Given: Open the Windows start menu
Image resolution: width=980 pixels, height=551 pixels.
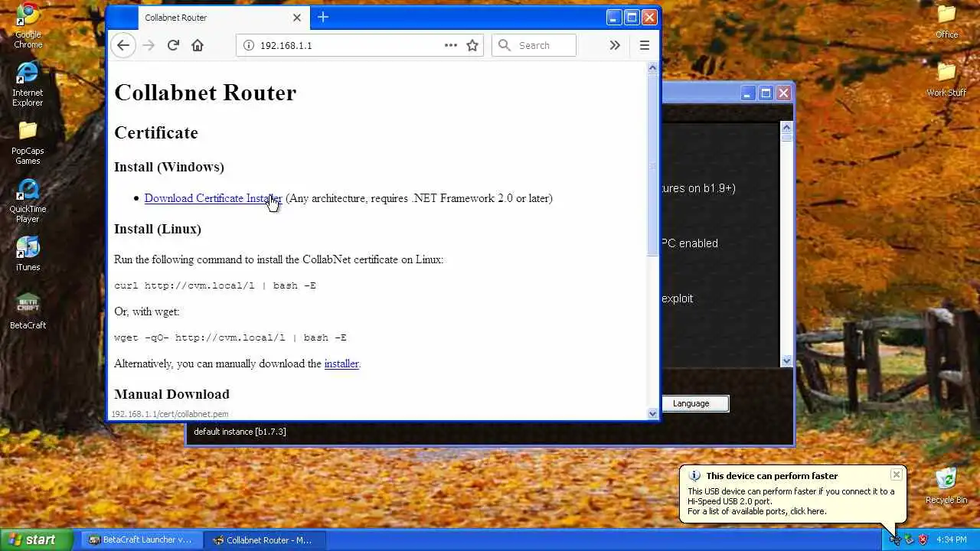Looking at the screenshot, I should tap(36, 540).
